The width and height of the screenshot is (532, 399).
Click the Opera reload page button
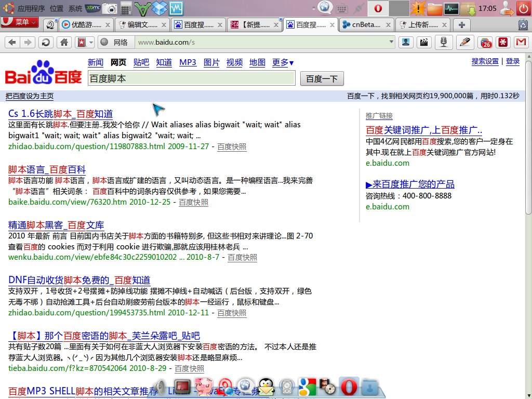click(x=46, y=43)
